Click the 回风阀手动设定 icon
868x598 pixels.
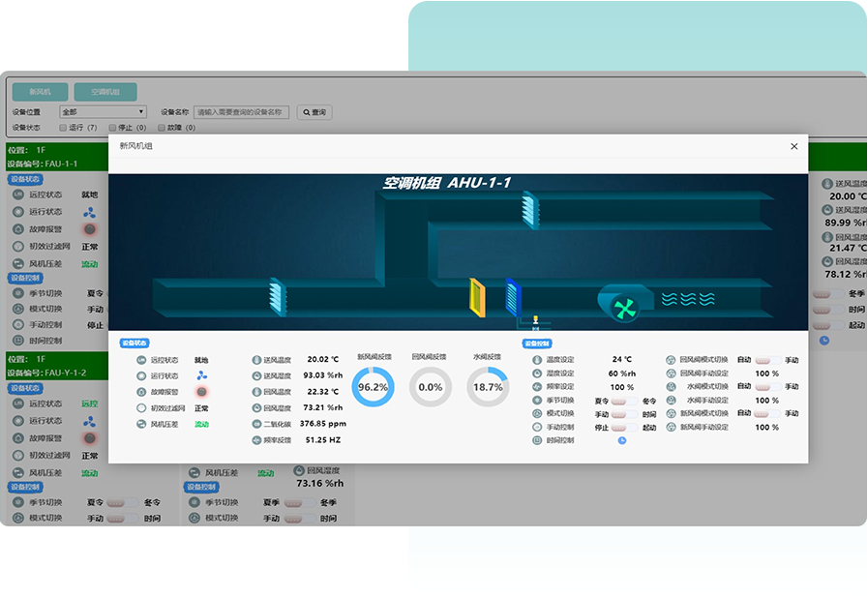(671, 374)
